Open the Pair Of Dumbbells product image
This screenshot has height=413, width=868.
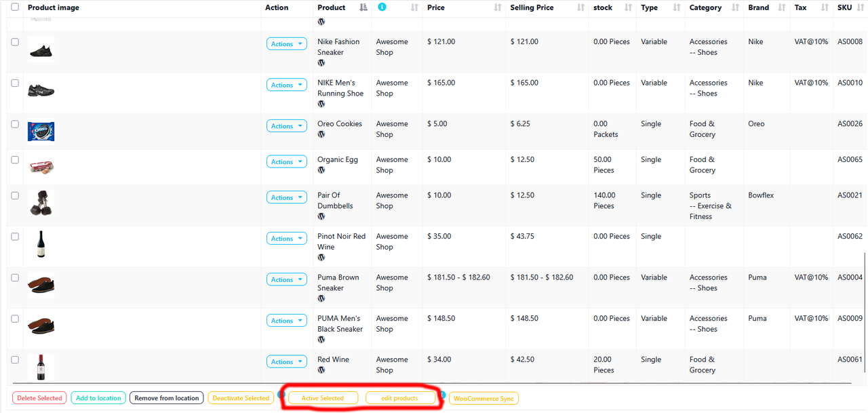click(41, 203)
